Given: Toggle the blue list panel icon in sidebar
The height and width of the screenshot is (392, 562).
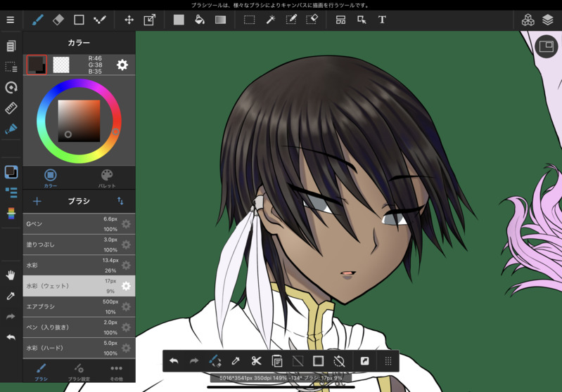Looking at the screenshot, I should point(11,192).
